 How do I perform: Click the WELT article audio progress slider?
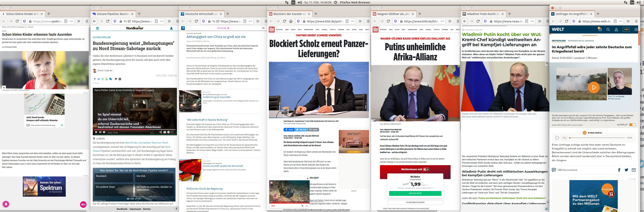point(597,138)
